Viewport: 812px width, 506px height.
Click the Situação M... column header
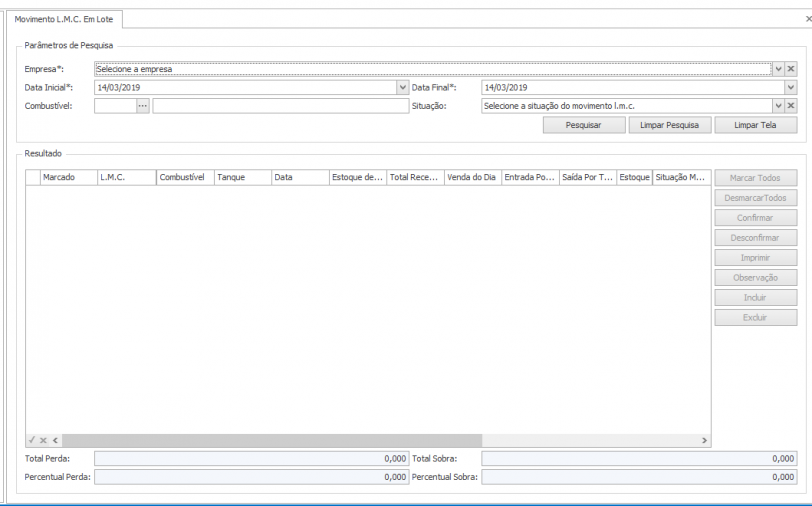(682, 177)
